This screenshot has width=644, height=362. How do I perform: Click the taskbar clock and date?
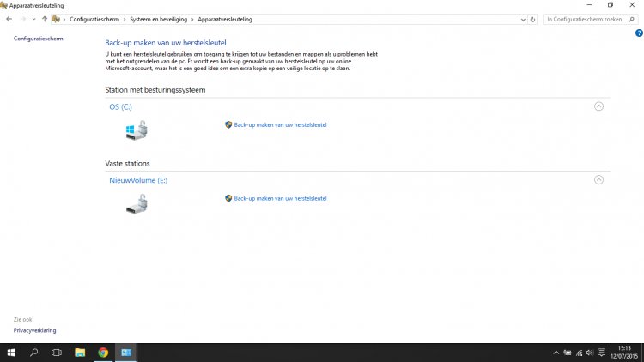pos(624,353)
